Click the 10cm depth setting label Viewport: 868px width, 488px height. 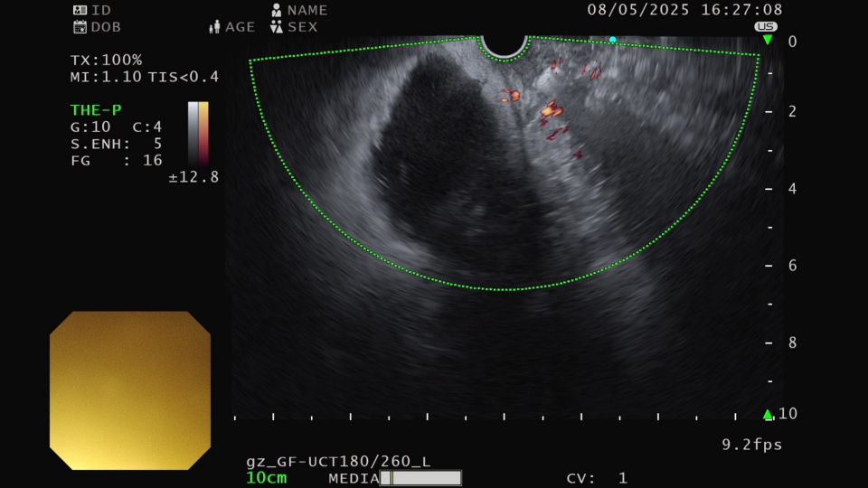[267, 477]
